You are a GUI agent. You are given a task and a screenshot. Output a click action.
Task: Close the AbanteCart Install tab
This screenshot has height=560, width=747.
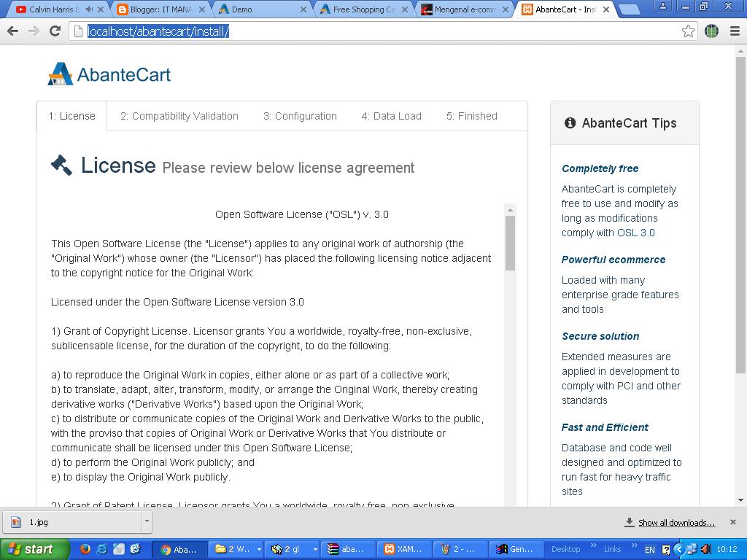click(606, 9)
